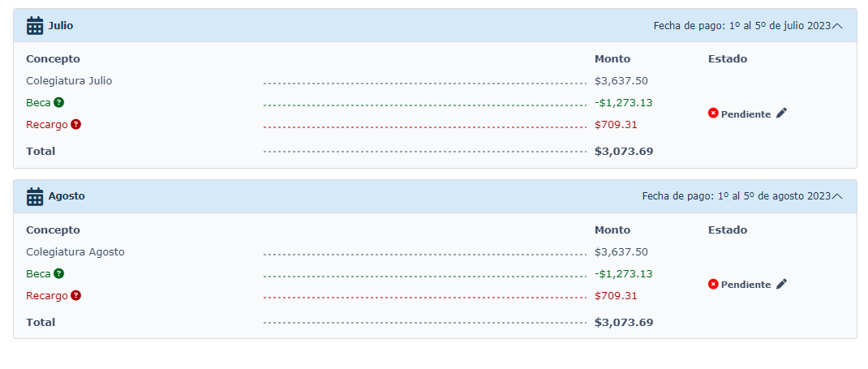Open the Recargo help icon in Julio

tap(75, 124)
